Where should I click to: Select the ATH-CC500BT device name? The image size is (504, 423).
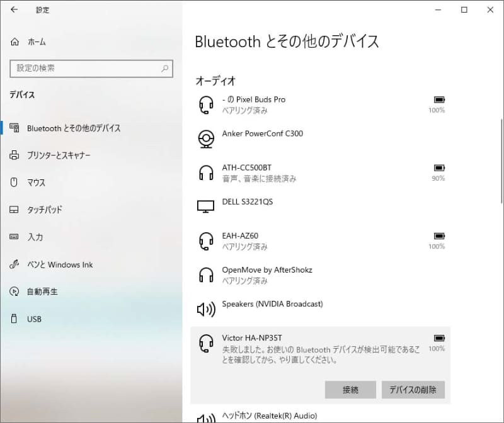coord(246,167)
